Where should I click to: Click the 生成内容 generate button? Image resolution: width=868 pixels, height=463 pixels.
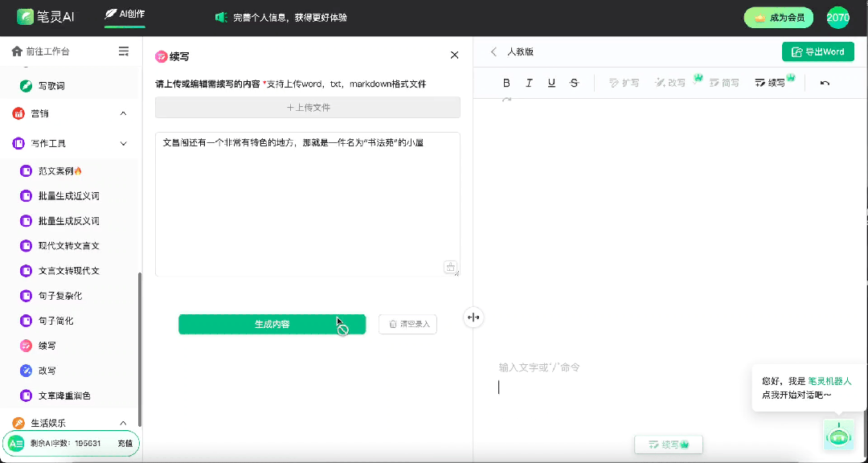point(272,325)
